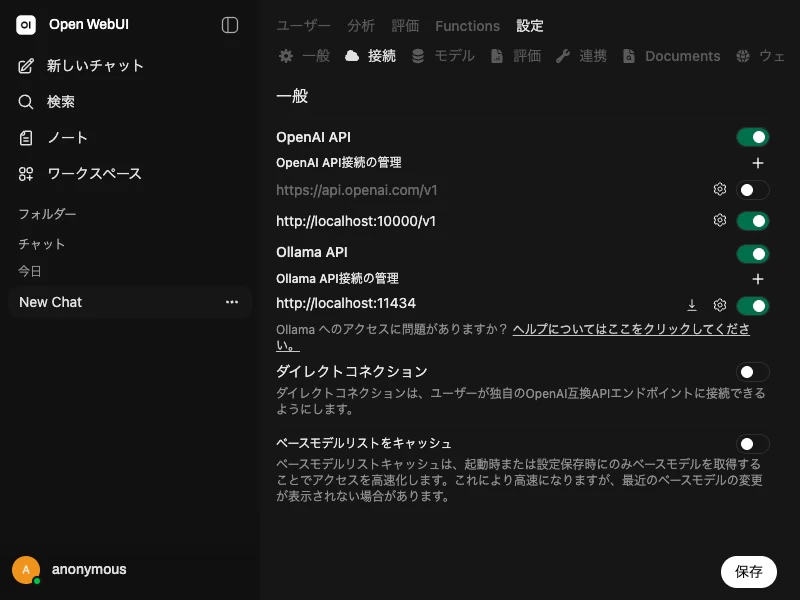Click the cloud icon of the 接続 tab
The height and width of the screenshot is (600, 800).
(x=352, y=56)
